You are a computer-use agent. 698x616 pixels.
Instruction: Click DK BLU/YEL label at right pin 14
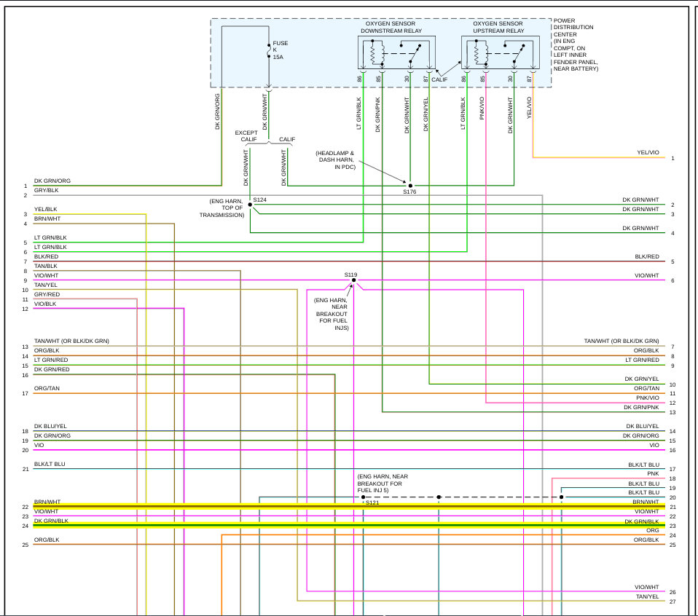643,426
